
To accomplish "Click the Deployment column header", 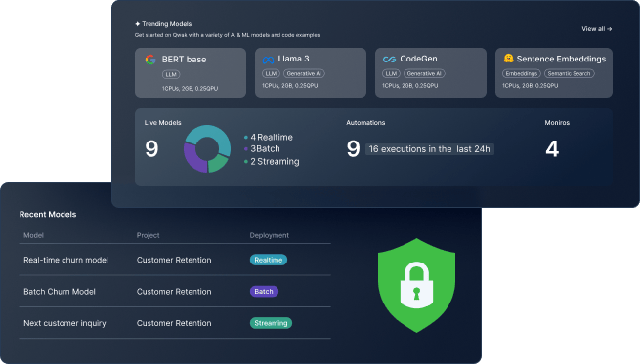I will (x=269, y=235).
